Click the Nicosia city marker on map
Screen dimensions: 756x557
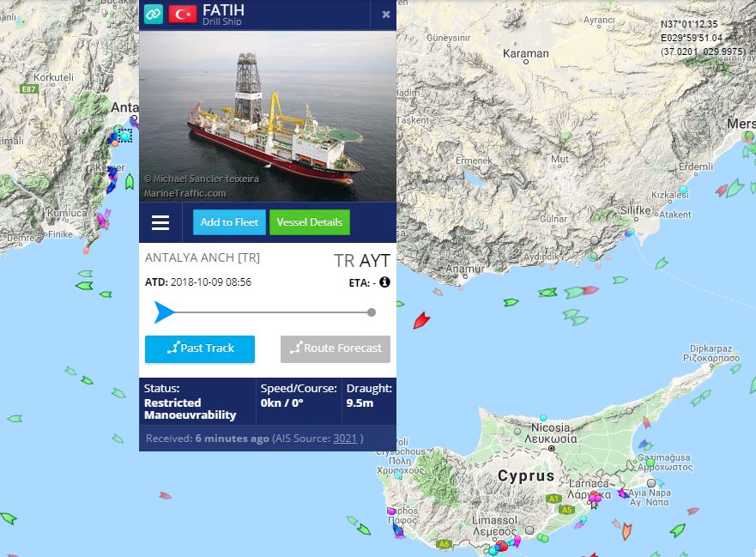coord(551,449)
